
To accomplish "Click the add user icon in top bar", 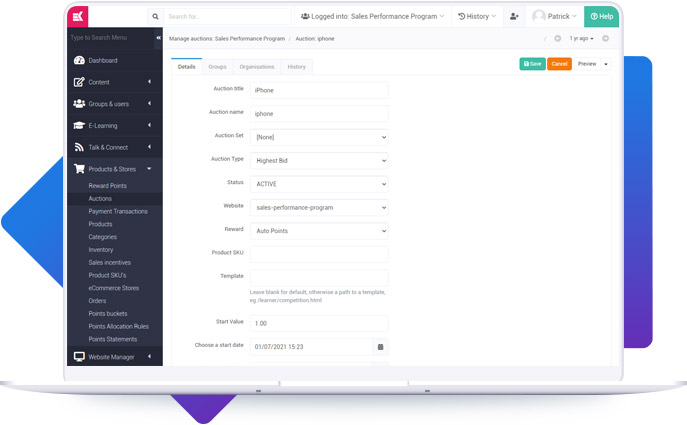I will point(514,16).
